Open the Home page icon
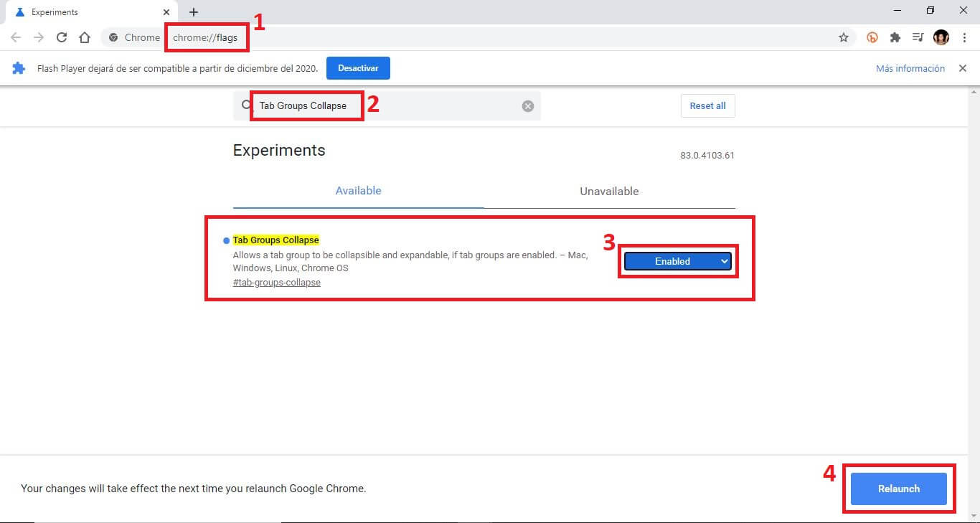 (85, 37)
